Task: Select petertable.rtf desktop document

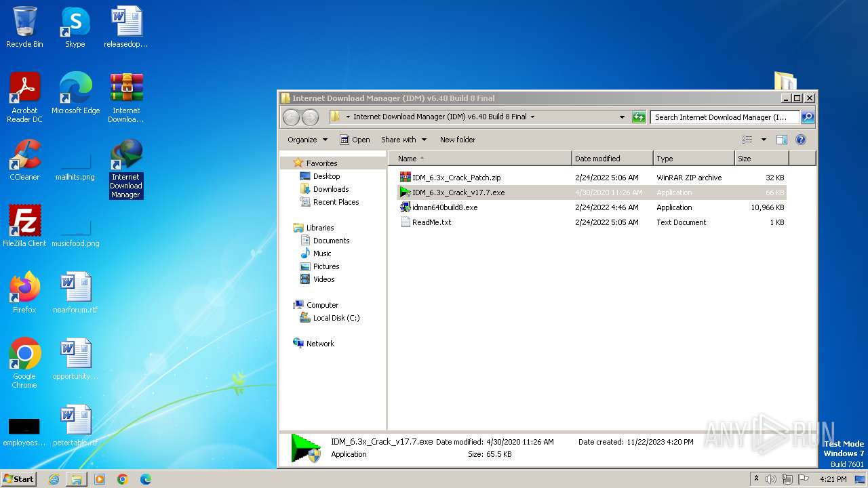Action: tap(75, 426)
